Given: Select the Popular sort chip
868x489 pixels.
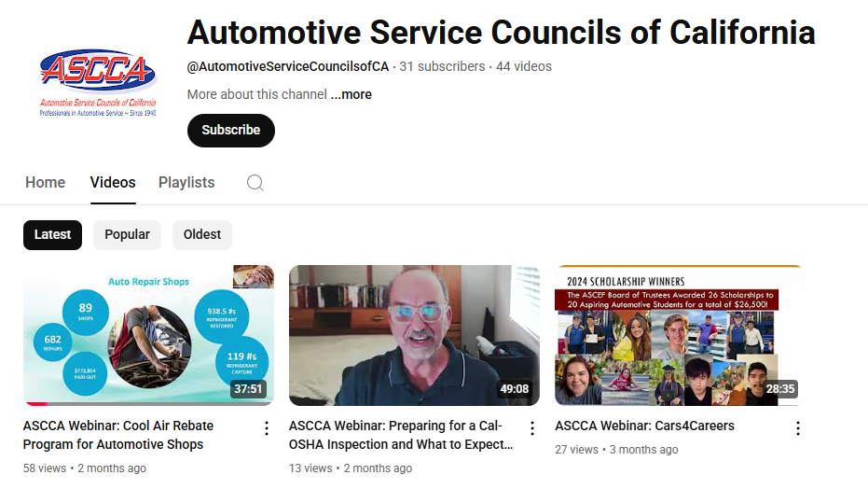Looking at the screenshot, I should (127, 235).
